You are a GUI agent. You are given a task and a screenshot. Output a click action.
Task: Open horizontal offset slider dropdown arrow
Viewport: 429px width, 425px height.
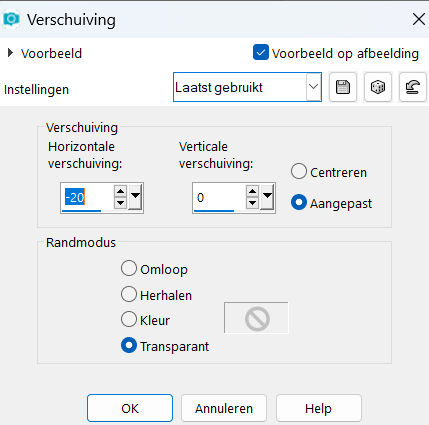[x=135, y=197]
